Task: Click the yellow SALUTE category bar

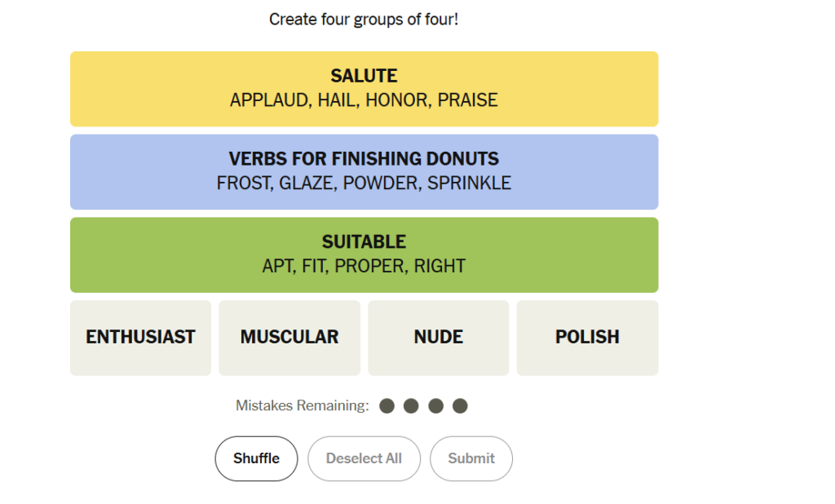Action: [x=364, y=89]
